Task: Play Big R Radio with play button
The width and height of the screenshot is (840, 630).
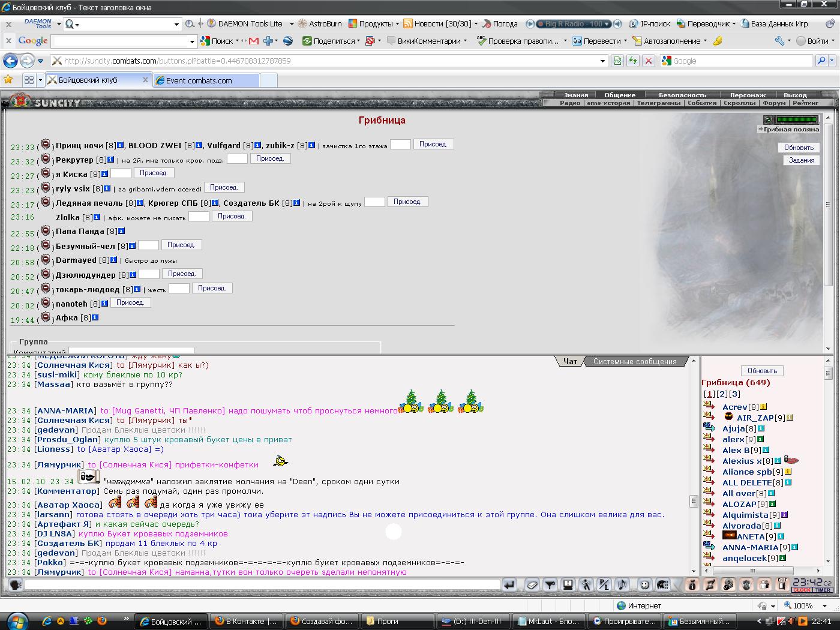Action: pyautogui.click(x=530, y=24)
